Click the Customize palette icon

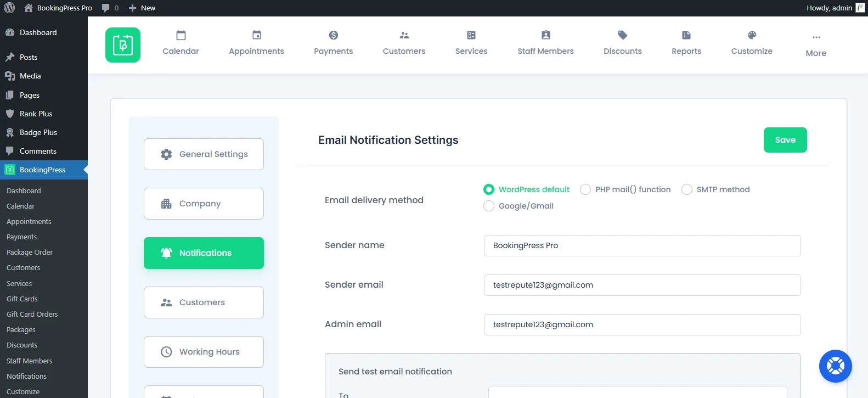[x=752, y=35]
